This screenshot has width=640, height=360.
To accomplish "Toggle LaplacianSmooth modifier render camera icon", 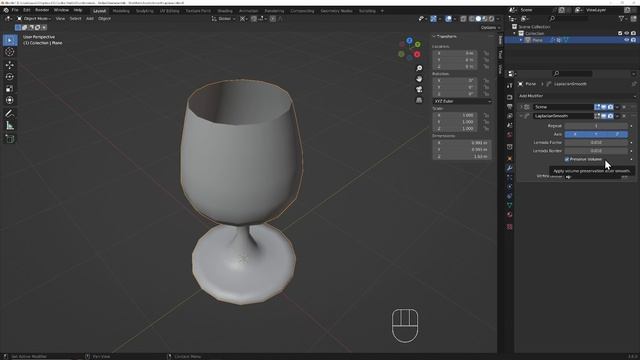I will point(610,116).
